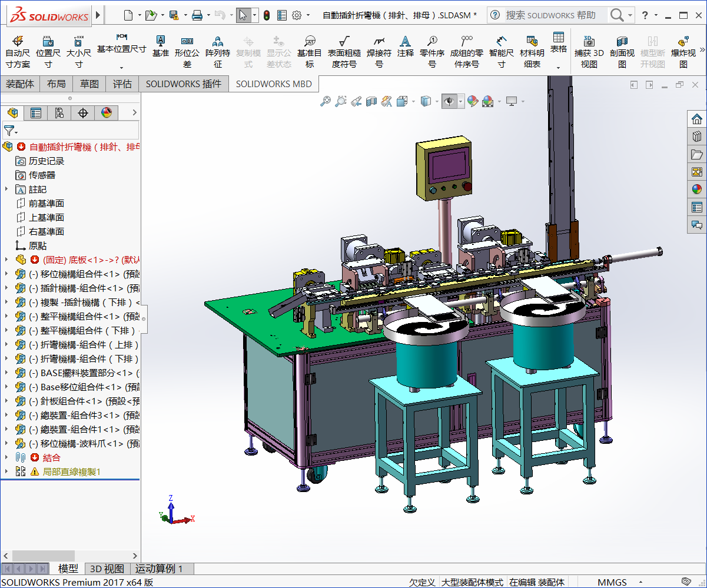Click the filter funnel in feature tree
707x588 pixels.
click(9, 130)
